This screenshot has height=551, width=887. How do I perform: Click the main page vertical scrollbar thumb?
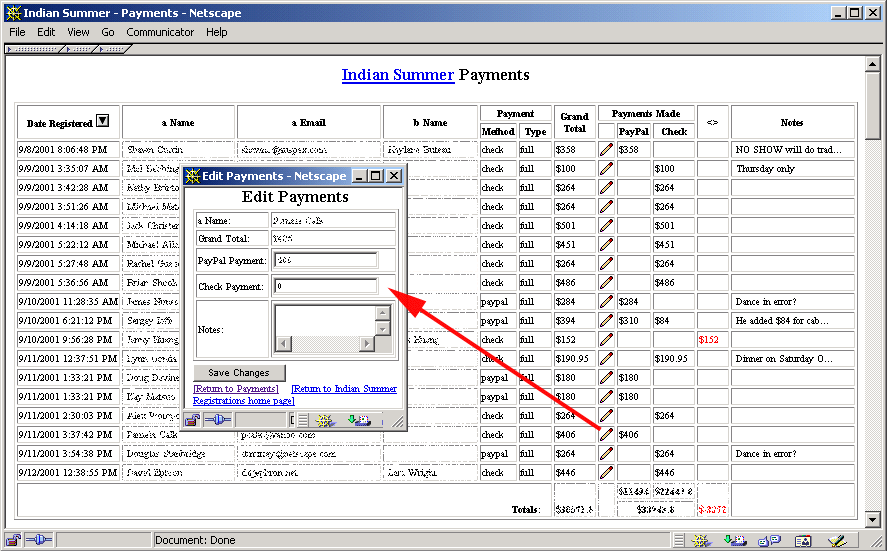tap(872, 105)
